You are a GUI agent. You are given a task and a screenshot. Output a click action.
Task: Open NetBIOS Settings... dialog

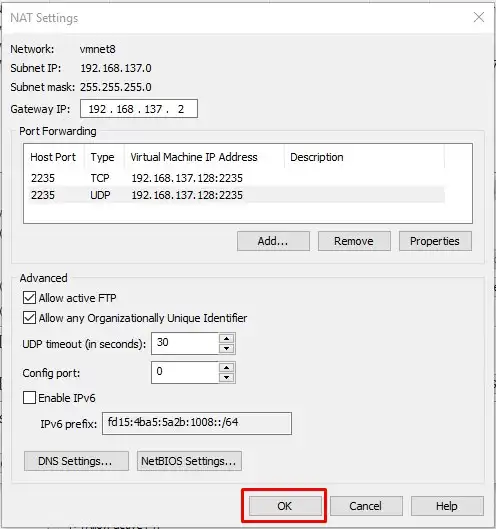189,461
